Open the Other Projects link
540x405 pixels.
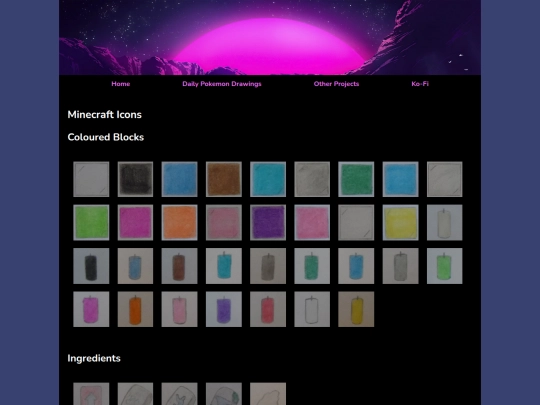336,84
